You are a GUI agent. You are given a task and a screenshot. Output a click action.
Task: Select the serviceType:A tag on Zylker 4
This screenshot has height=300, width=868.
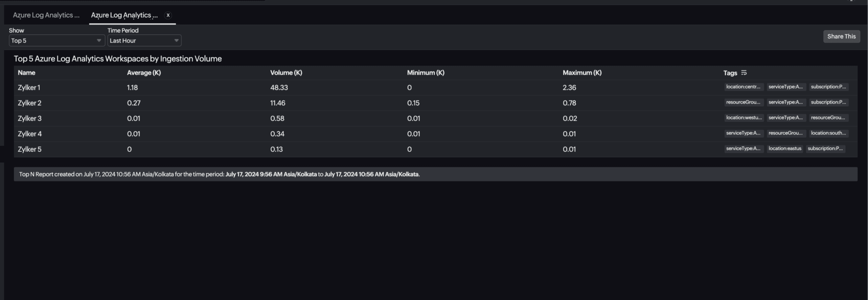coord(744,133)
